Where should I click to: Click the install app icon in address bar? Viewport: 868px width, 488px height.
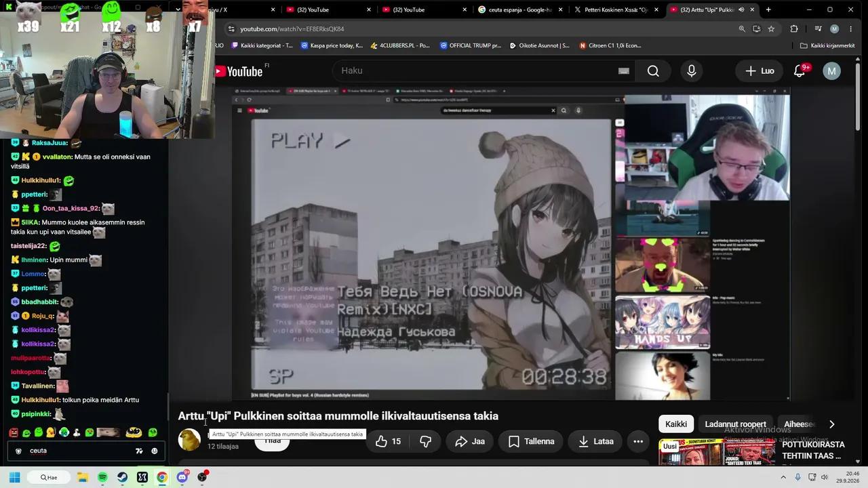(x=757, y=29)
